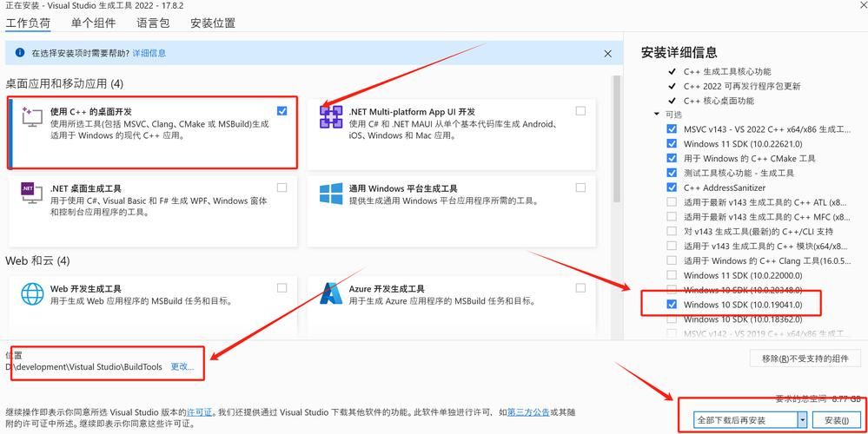Check 适用于最新 v143 生成工具的 C++ ATL
Viewport: 868px width, 434px height.
tap(672, 201)
